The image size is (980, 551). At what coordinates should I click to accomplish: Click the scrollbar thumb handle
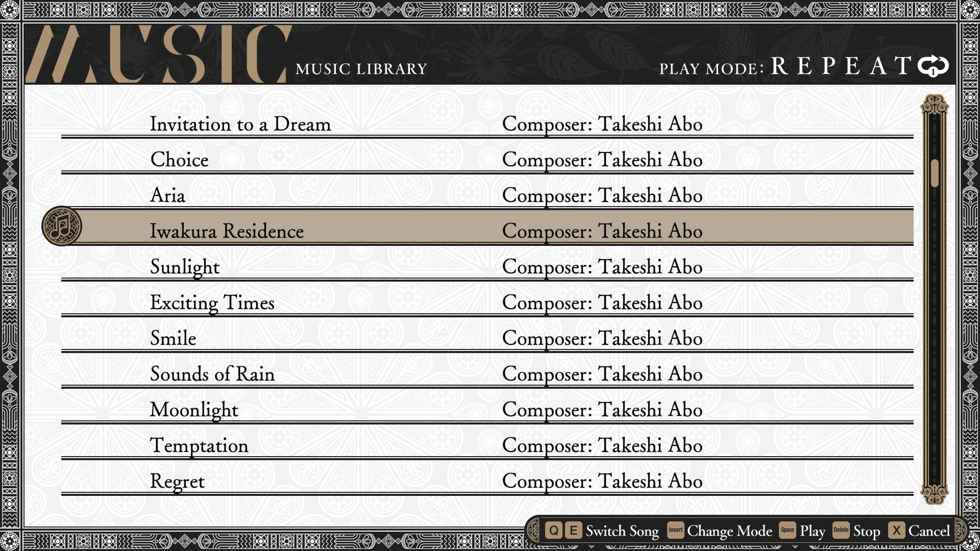935,173
